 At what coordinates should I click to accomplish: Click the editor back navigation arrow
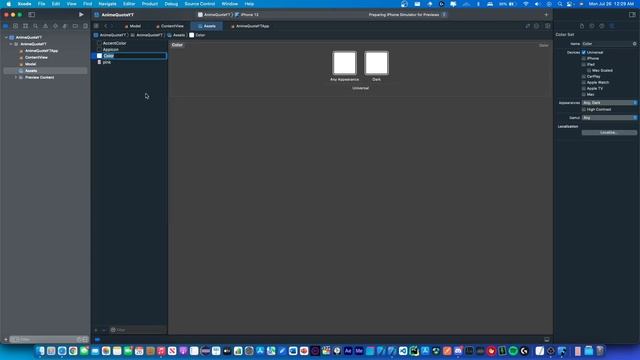105,26
